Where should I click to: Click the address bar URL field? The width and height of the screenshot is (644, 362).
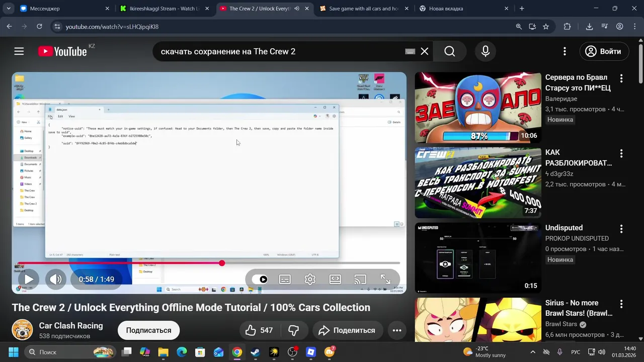[x=282, y=27]
